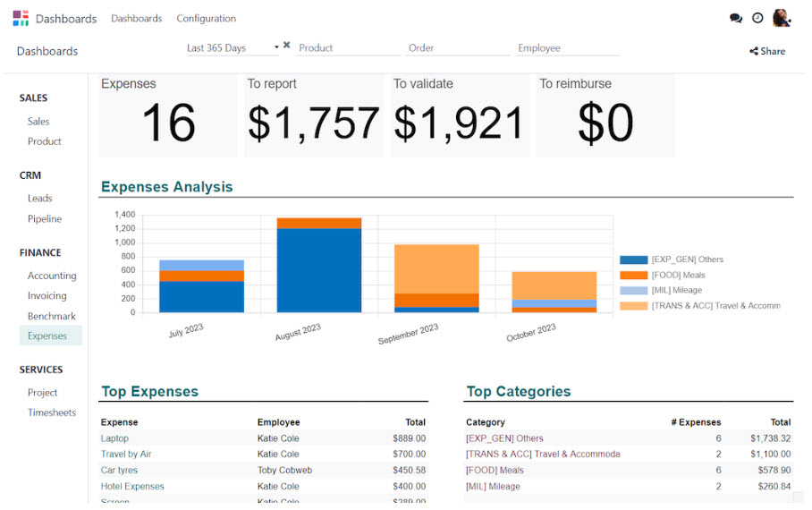Viewport: 812px width, 510px height.
Task: Click the user avatar picture
Action: pyautogui.click(x=782, y=18)
